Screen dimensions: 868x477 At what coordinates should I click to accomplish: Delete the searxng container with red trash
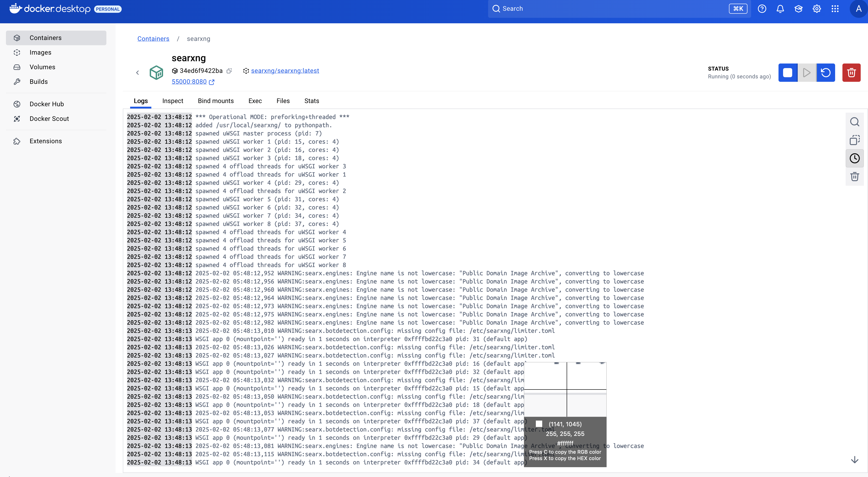point(851,72)
